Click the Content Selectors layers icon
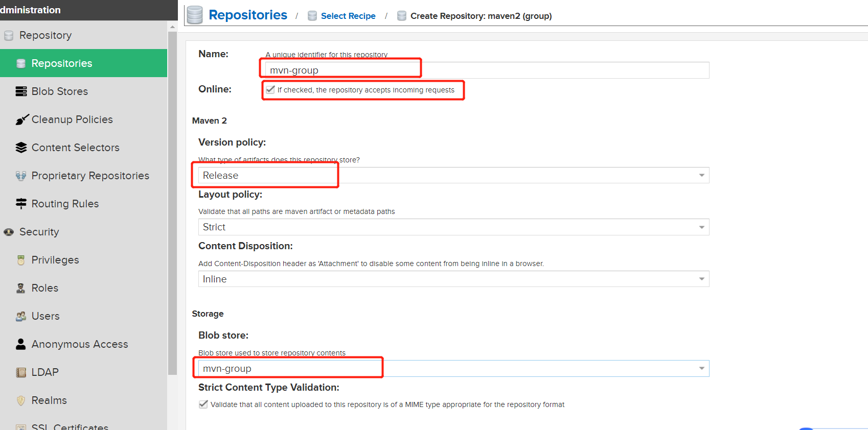Screen dimensions: 868x430 [21, 148]
